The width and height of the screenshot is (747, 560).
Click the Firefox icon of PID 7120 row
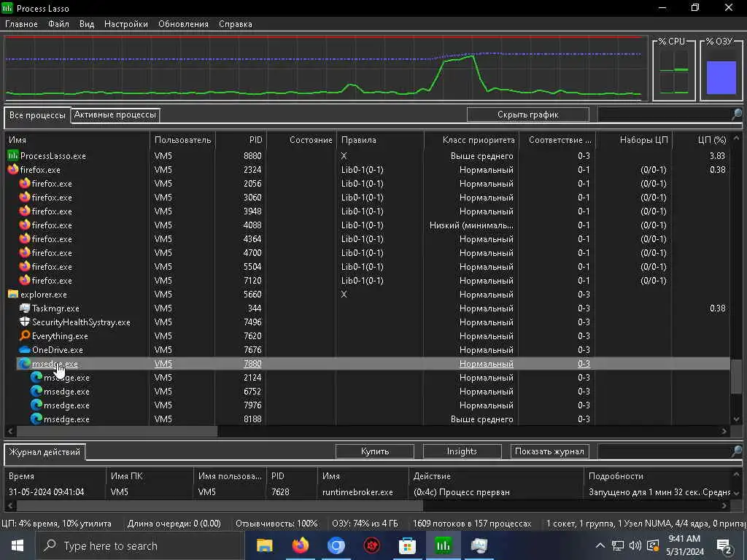25,281
